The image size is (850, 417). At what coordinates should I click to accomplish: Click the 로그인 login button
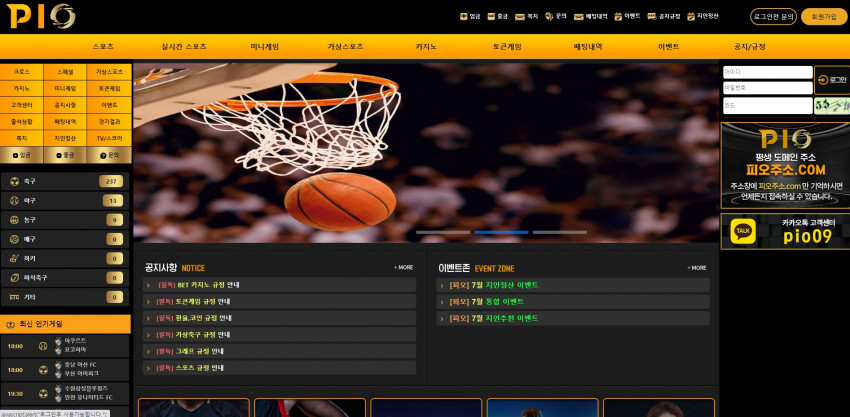tap(832, 80)
